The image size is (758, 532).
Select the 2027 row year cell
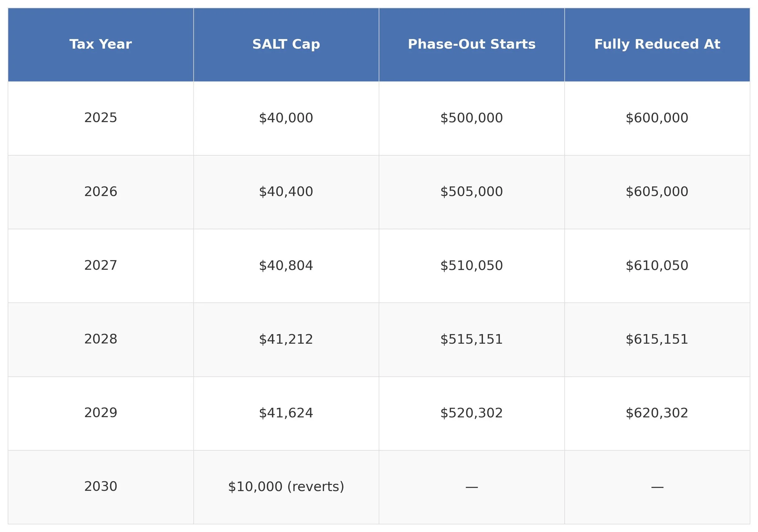100,265
